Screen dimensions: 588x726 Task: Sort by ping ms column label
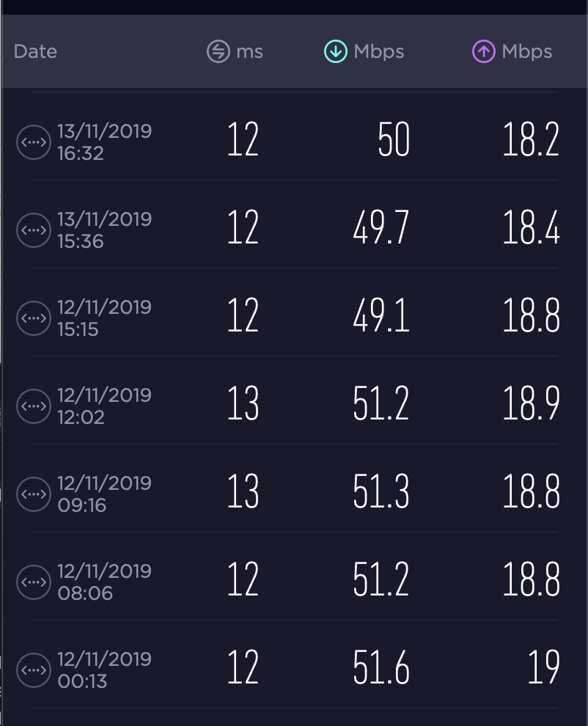pyautogui.click(x=249, y=52)
